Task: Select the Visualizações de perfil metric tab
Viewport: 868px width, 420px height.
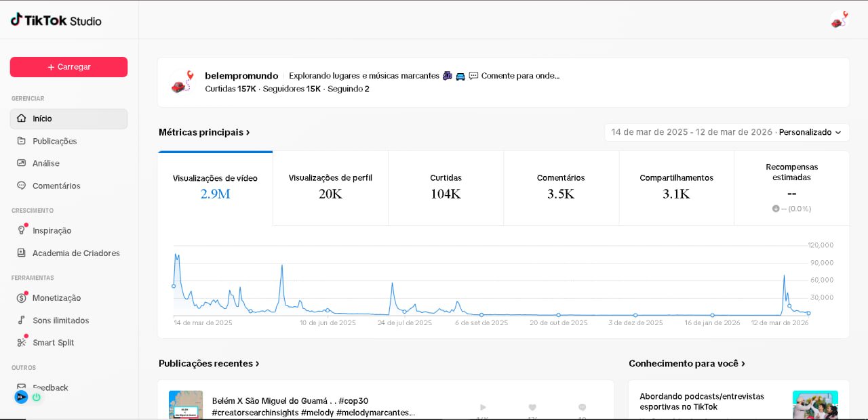Action: point(330,187)
